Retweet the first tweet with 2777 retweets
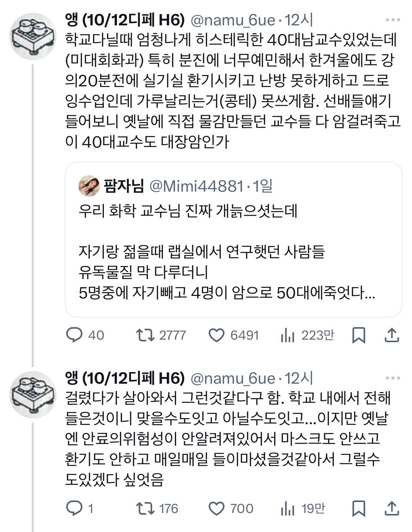 pos(145,335)
